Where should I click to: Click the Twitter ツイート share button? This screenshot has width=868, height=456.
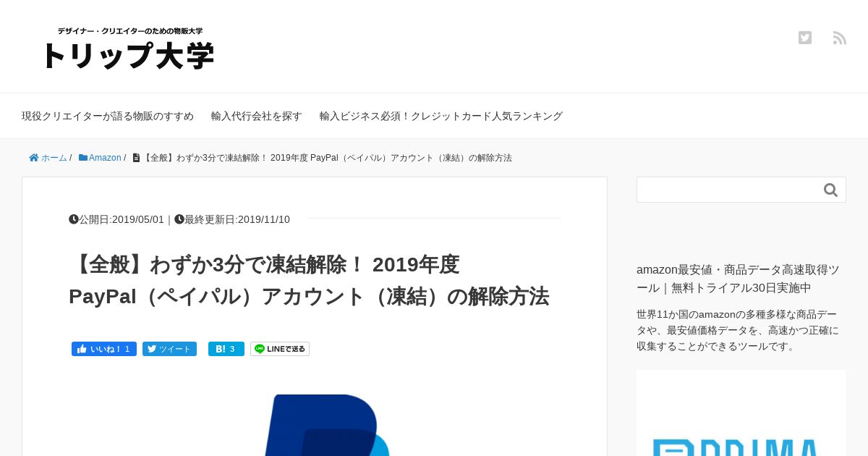coord(169,349)
